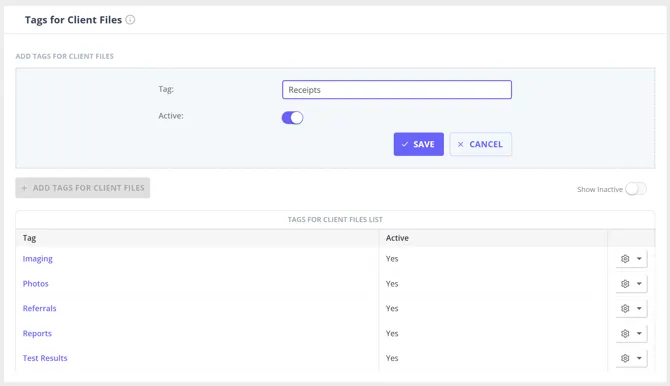
Task: Toggle the Active switch off
Action: (x=292, y=118)
